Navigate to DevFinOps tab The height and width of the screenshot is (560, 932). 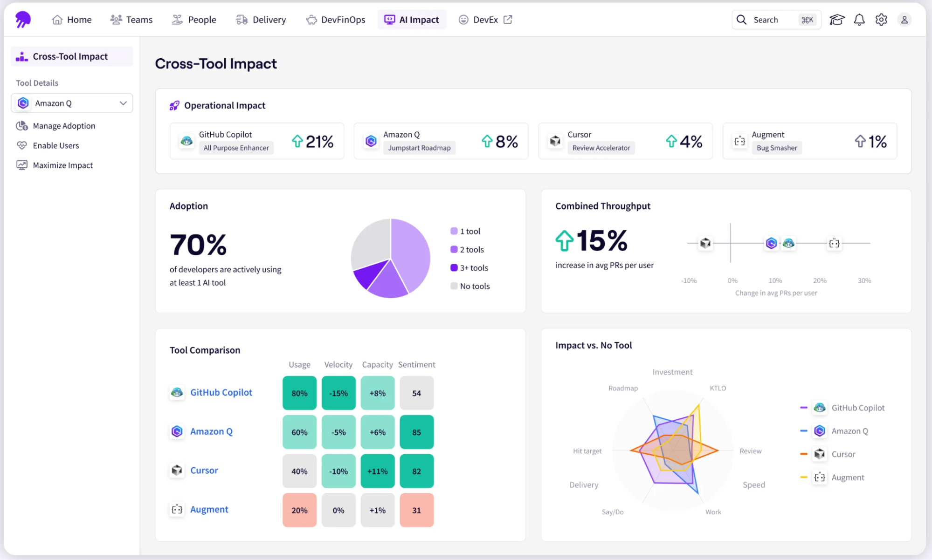(x=335, y=20)
